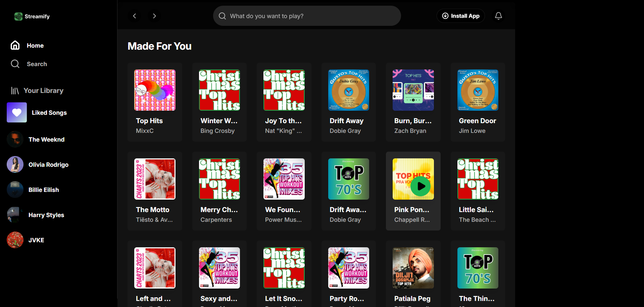Open the Liked Songs playlist label
This screenshot has width=644, height=307.
49,113
